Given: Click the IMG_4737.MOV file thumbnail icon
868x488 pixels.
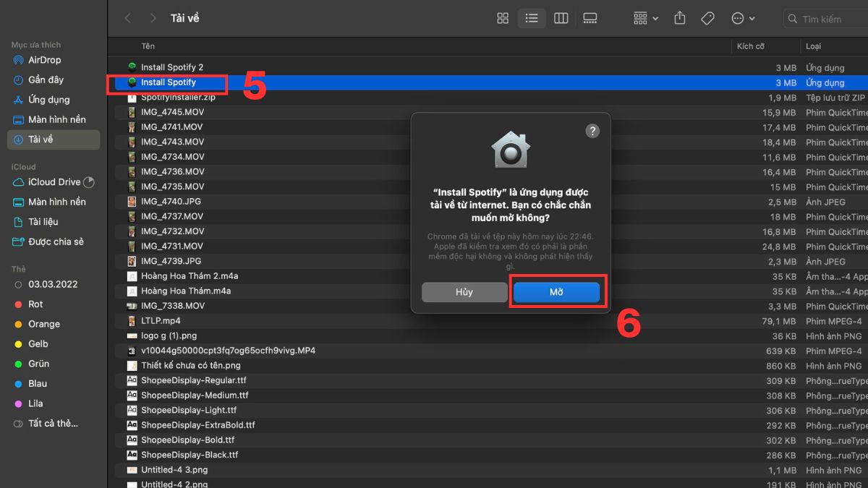Looking at the screenshot, I should 132,216.
